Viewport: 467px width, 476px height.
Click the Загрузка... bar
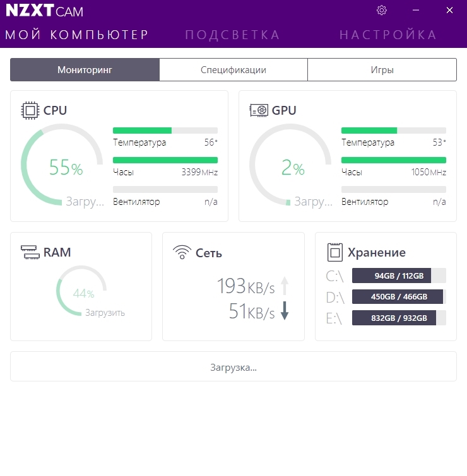(x=233, y=367)
